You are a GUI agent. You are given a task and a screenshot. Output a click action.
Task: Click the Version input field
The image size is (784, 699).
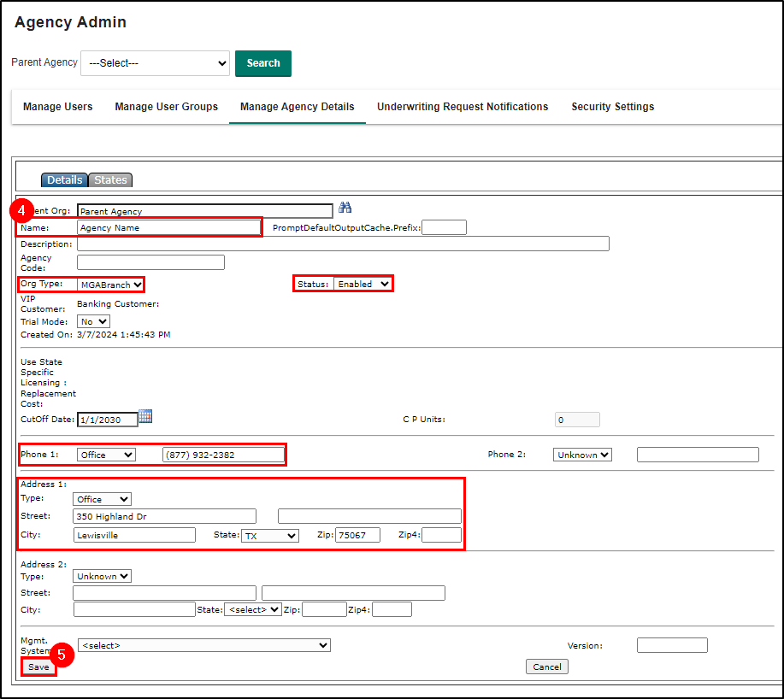coord(672,645)
